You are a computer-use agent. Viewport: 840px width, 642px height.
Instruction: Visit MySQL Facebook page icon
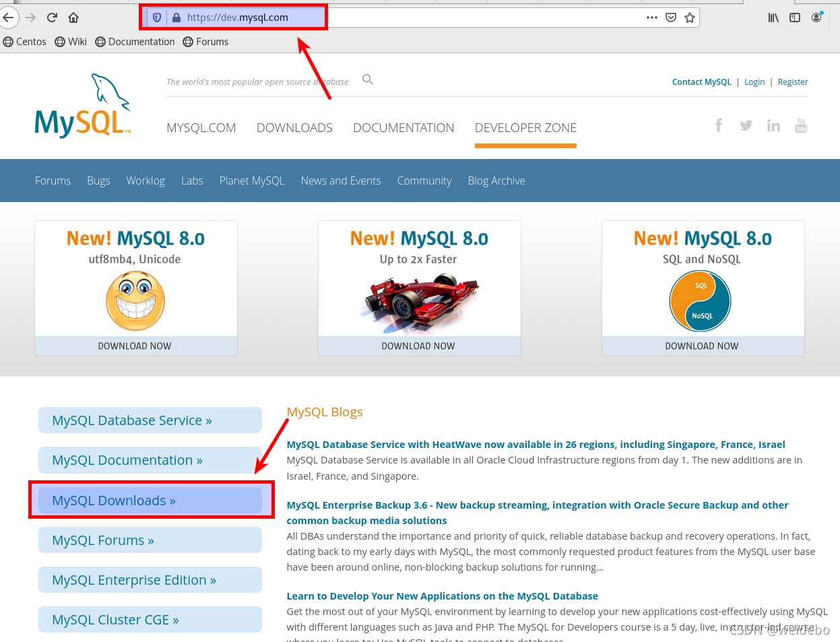(719, 125)
